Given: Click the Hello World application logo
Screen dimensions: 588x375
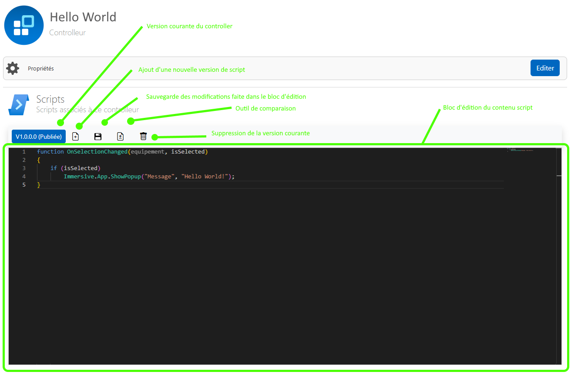Looking at the screenshot, I should pos(24,25).
